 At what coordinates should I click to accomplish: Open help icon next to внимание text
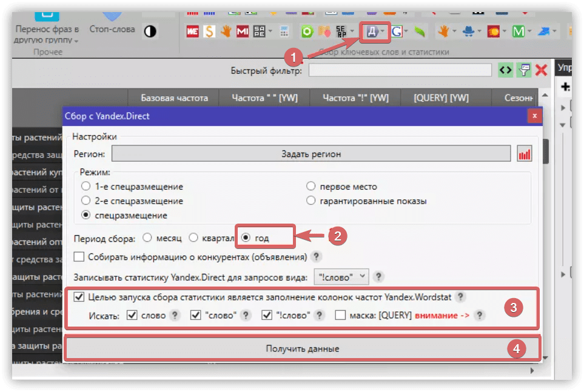point(480,315)
